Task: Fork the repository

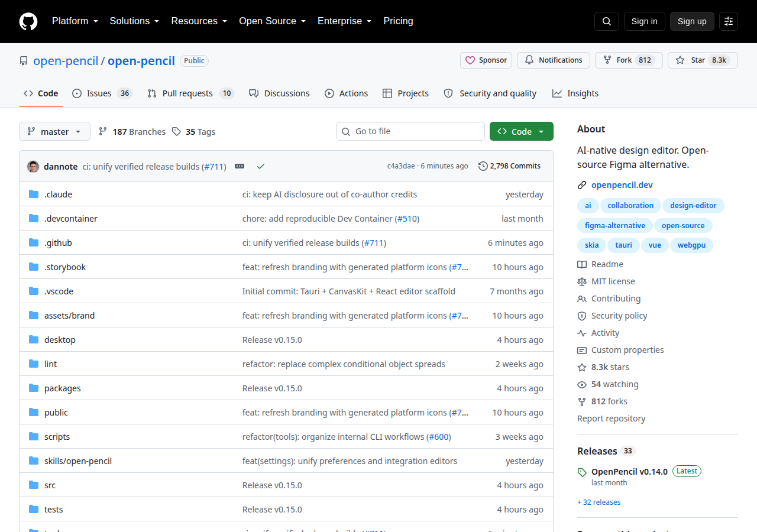Action: (629, 60)
